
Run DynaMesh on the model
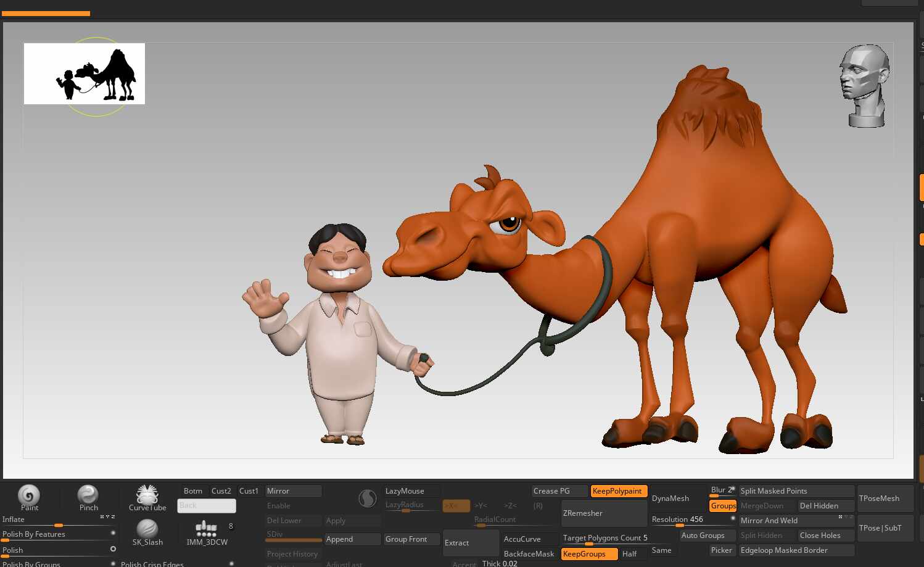click(678, 499)
